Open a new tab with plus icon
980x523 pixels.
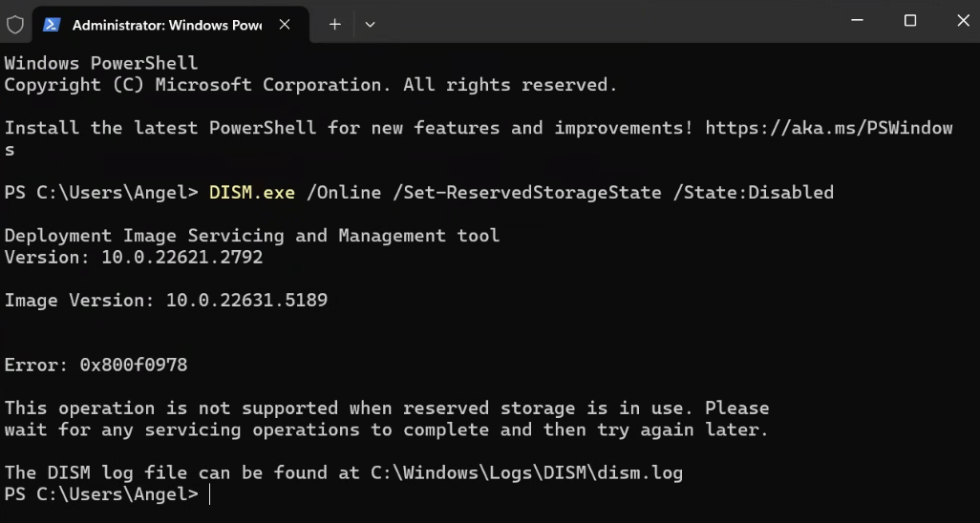pos(334,25)
